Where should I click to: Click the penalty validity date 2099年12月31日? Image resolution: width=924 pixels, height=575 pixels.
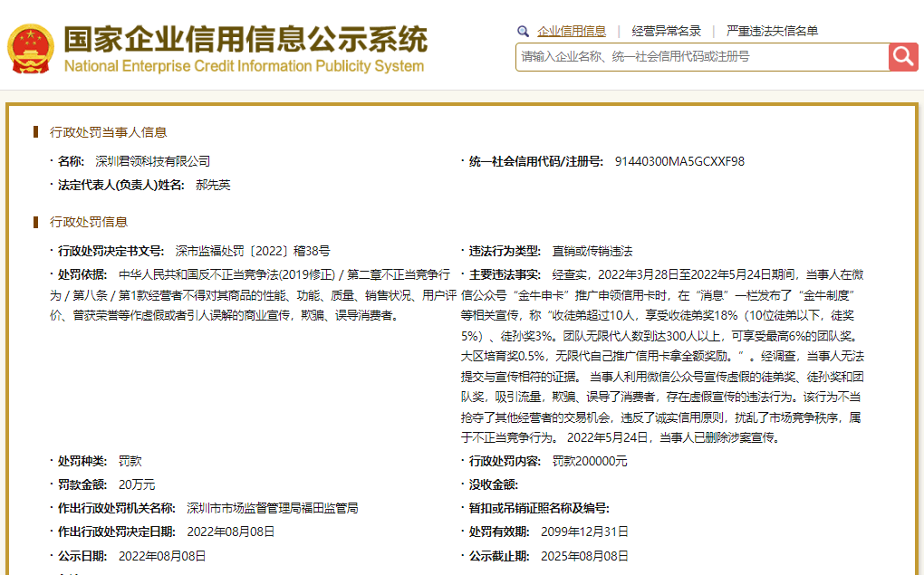[x=584, y=532]
